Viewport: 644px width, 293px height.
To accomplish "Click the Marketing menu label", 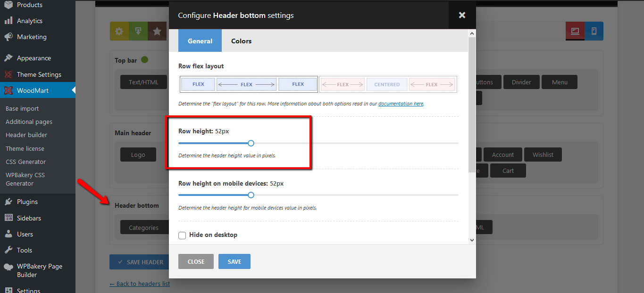I will coord(32,37).
